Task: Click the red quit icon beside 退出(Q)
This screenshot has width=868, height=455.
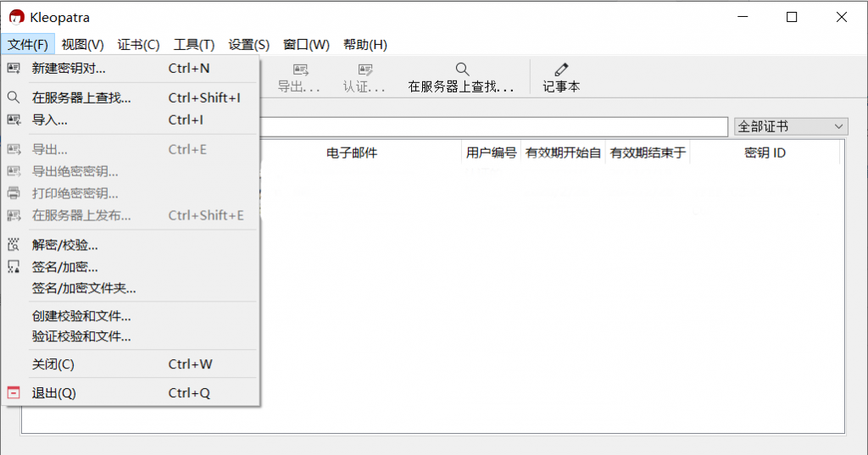Action: (x=14, y=393)
